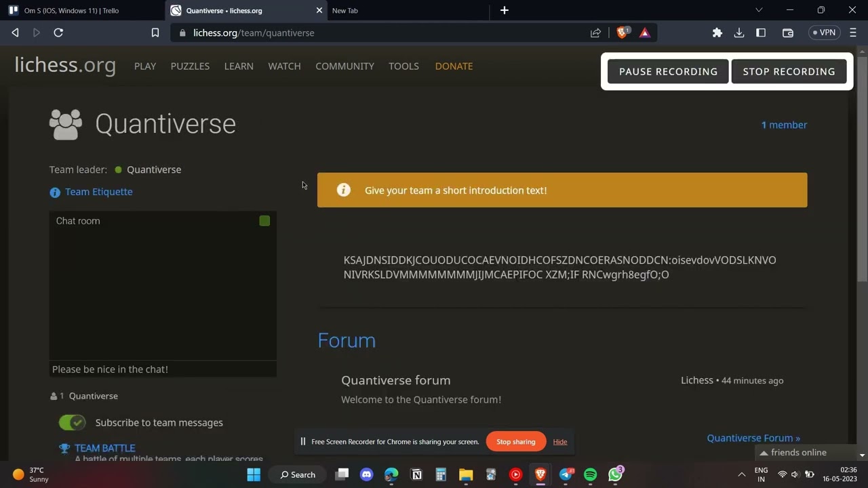Expand the friends online box

[806, 452]
